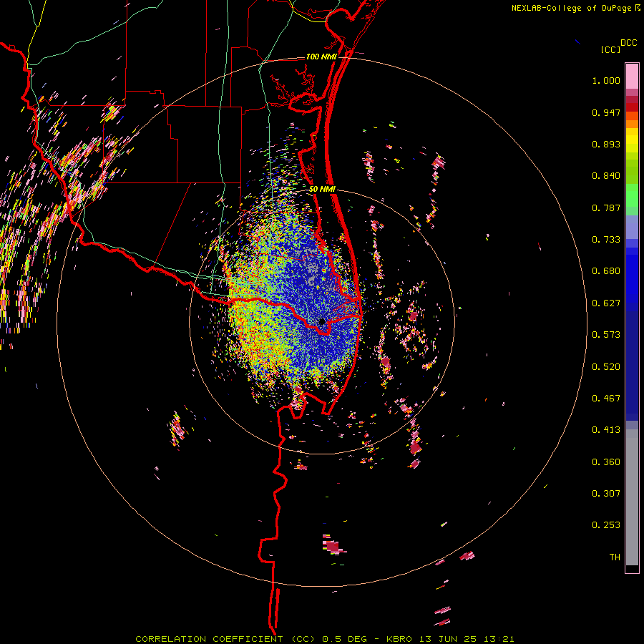This screenshot has height=644, width=644.
Task: Pick the gray low-value color bar segment
Action: tap(632, 497)
